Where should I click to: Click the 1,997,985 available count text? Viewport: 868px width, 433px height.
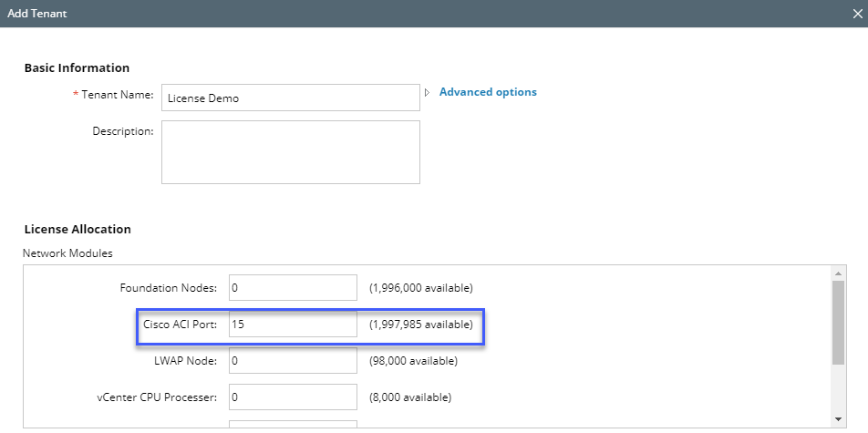420,325
